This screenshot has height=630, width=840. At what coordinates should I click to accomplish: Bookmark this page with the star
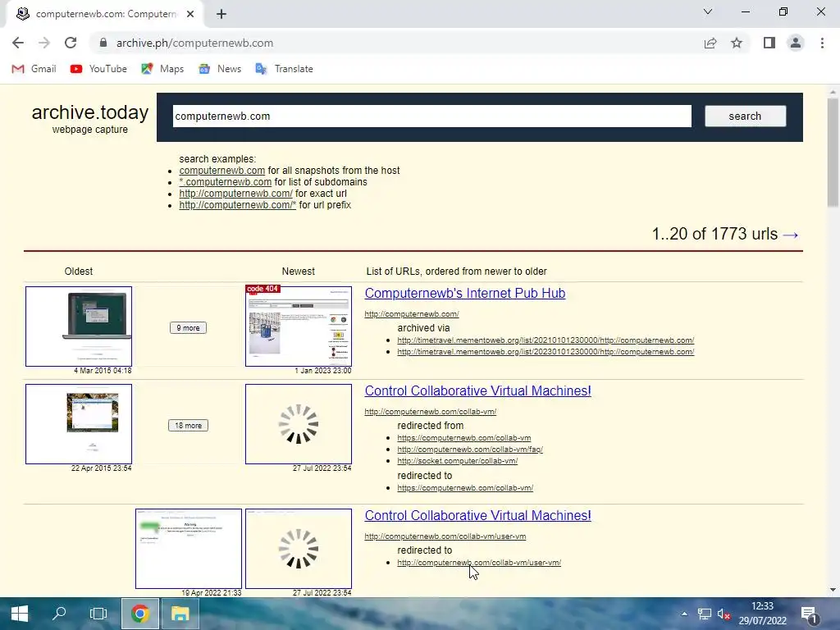tap(737, 43)
